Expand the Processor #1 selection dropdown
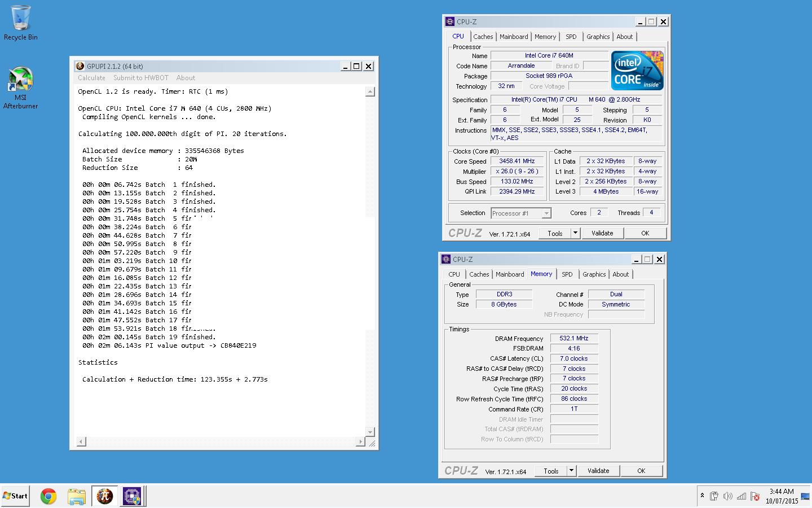812x508 pixels. pos(546,213)
